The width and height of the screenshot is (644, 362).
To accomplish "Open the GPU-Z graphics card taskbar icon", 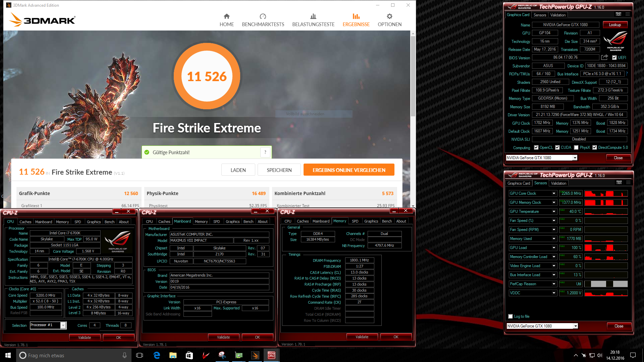I will [x=239, y=355].
